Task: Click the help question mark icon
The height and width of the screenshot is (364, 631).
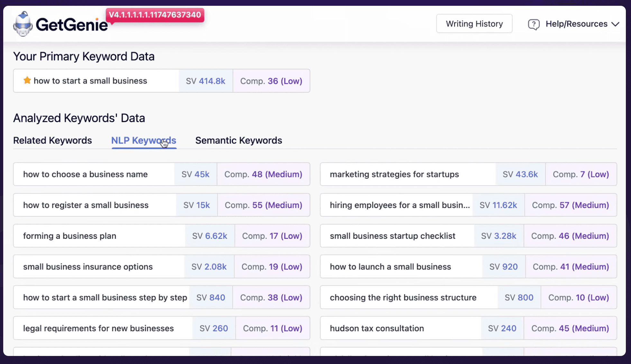Action: tap(534, 24)
